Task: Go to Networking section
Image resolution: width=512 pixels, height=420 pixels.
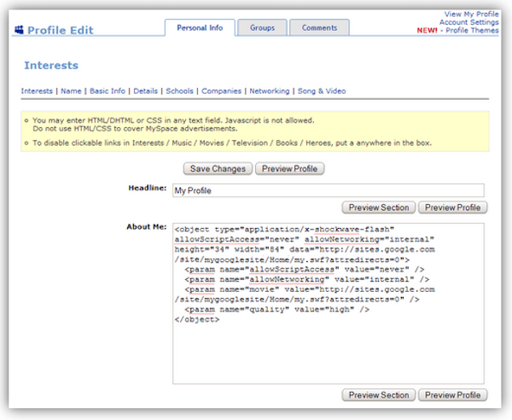Action: coord(270,91)
